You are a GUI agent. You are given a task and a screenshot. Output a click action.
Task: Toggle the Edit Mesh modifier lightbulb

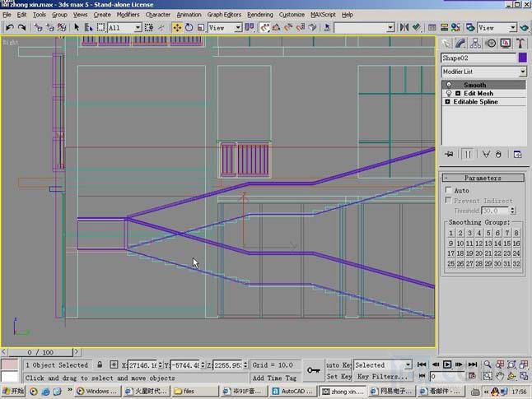pyautogui.click(x=449, y=93)
